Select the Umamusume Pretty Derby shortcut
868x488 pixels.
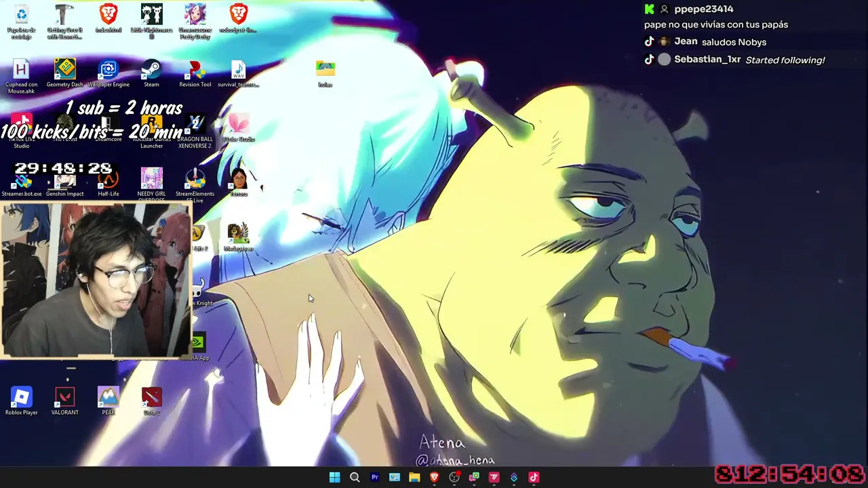[195, 21]
